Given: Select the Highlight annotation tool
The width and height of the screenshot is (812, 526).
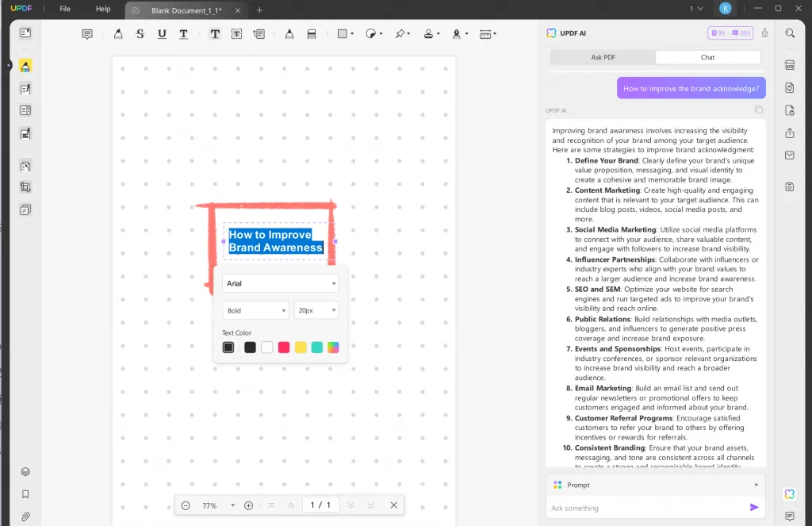Looking at the screenshot, I should (117, 33).
